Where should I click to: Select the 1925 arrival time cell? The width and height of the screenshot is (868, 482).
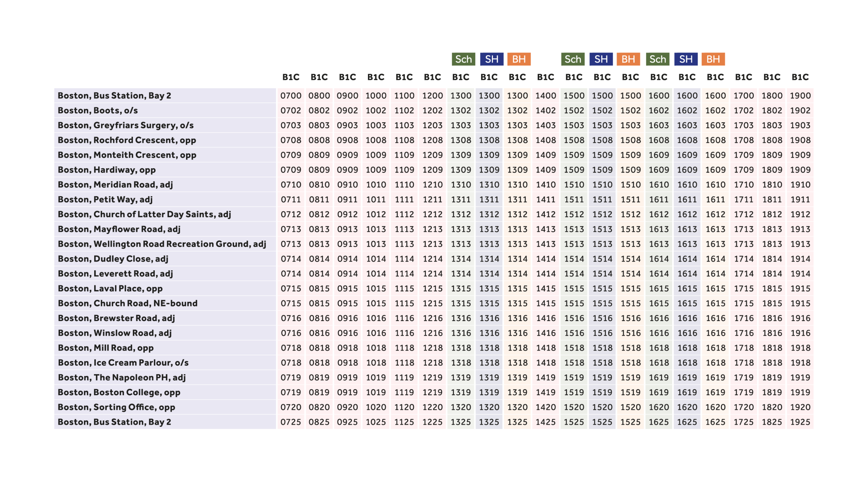point(800,422)
